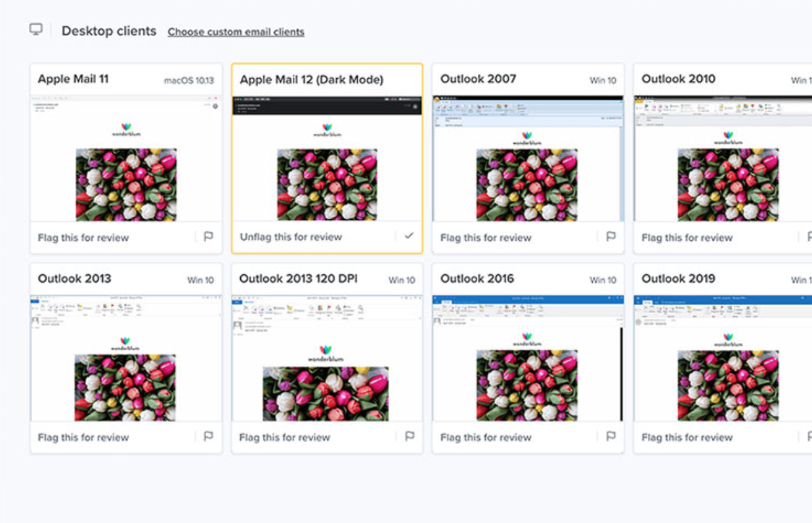Click the flag icon on Outlook 2013 120 DPI card

[410, 435]
